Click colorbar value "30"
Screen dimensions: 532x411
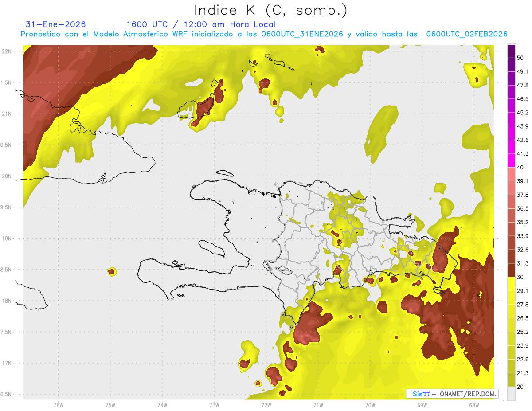[521, 277]
